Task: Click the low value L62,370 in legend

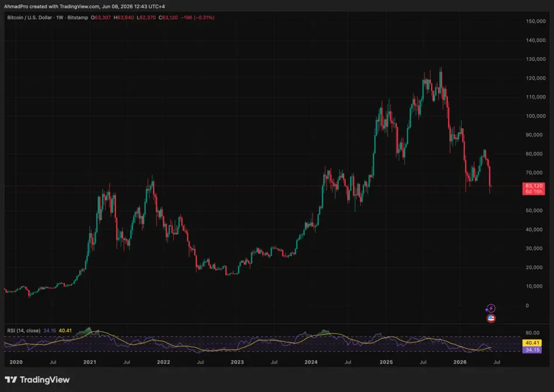Action: 146,17
